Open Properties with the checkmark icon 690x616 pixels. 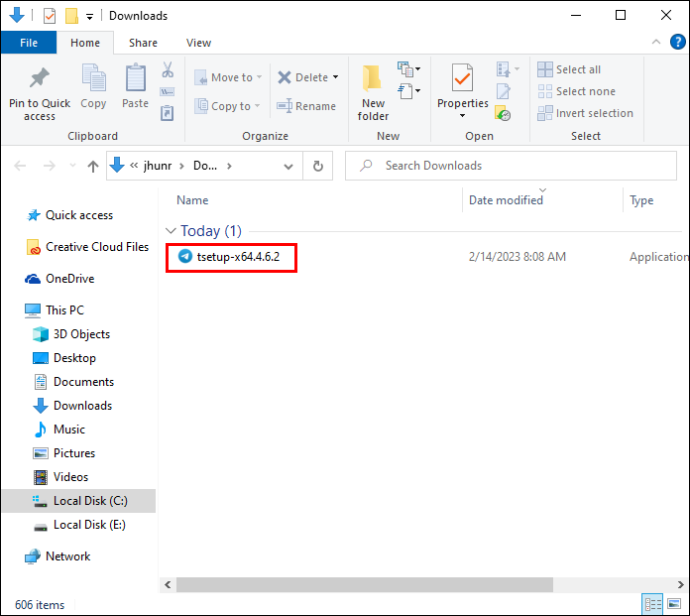462,79
